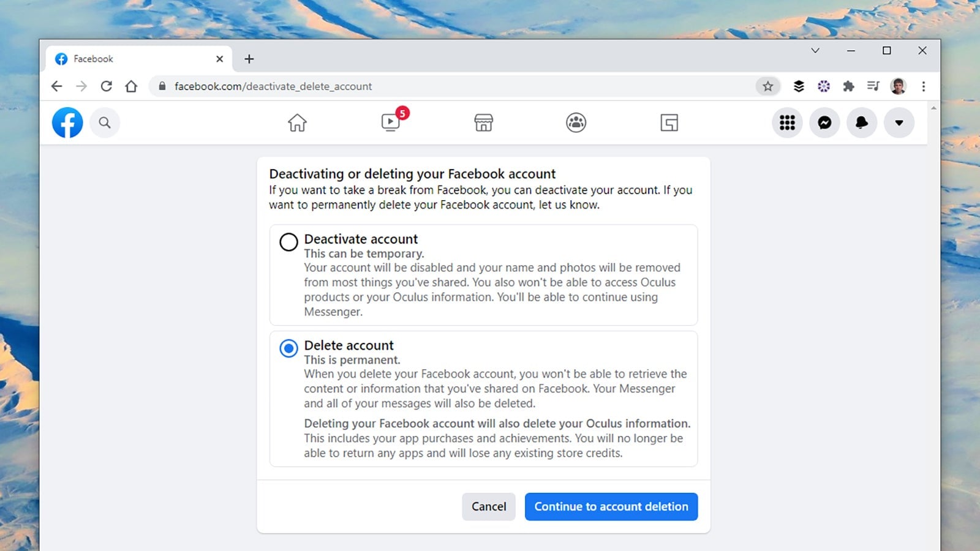Open the Facebook Home feed icon
The width and height of the screenshot is (980, 551).
coord(297,122)
